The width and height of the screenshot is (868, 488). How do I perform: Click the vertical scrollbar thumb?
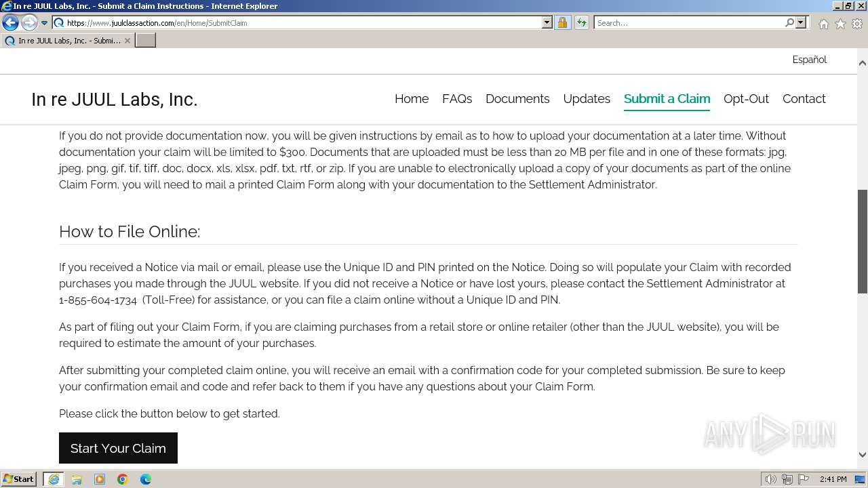863,241
